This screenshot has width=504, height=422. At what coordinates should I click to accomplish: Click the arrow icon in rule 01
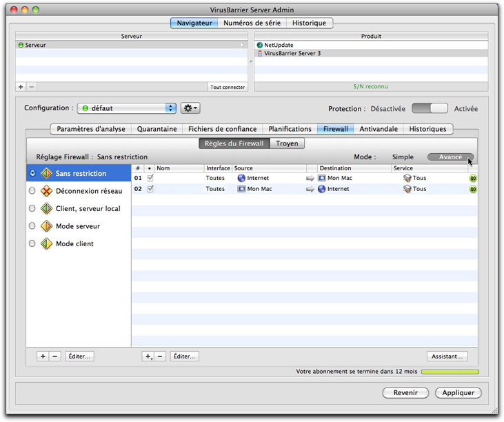click(x=310, y=179)
